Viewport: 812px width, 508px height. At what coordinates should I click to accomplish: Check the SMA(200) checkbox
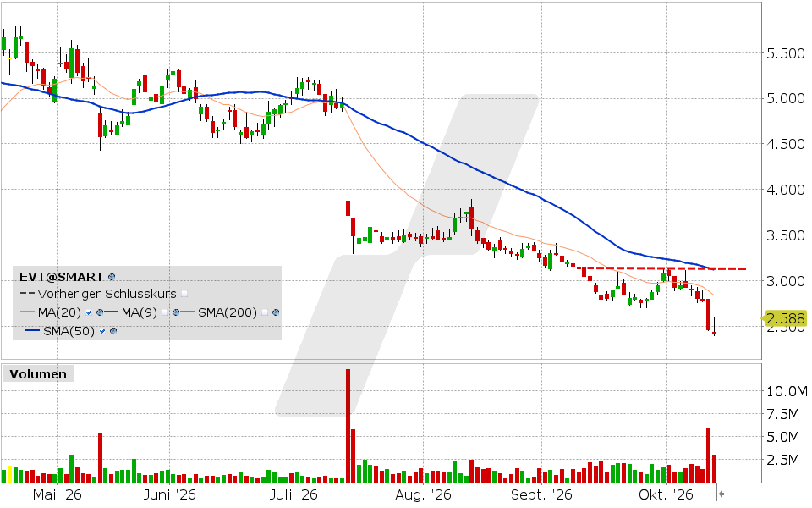pyautogui.click(x=265, y=312)
